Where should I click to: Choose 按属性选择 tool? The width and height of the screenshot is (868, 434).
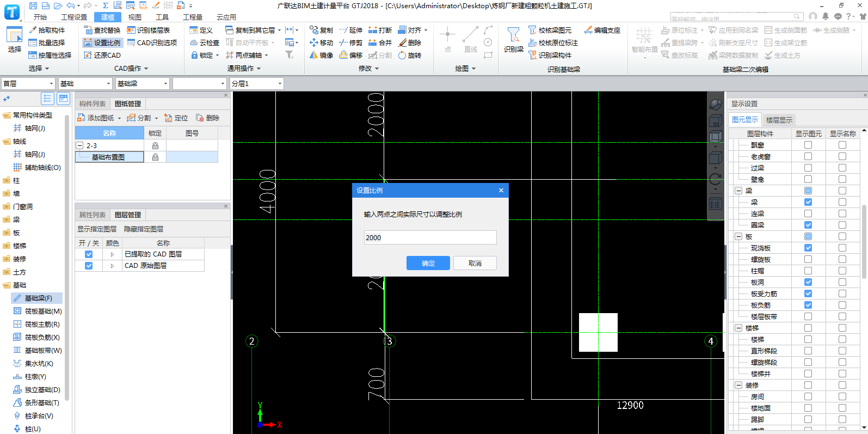pyautogui.click(x=50, y=55)
